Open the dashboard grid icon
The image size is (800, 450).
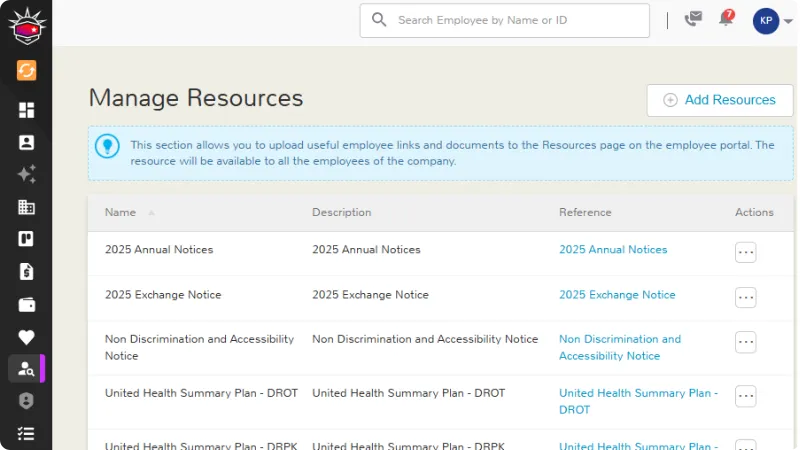click(x=27, y=110)
